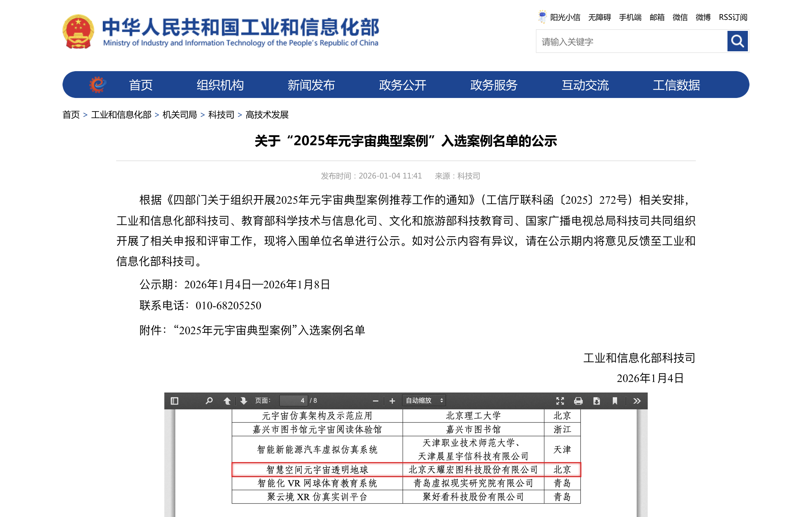This screenshot has height=517, width=812.
Task: Open the 自动缩放 zoom dropdown
Action: coord(424,401)
